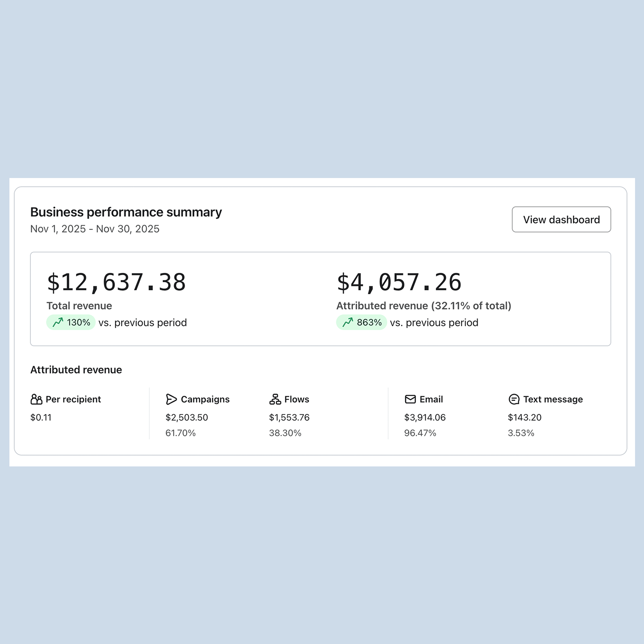Click the Nov 1 - Nov 30 date range

tap(95, 229)
